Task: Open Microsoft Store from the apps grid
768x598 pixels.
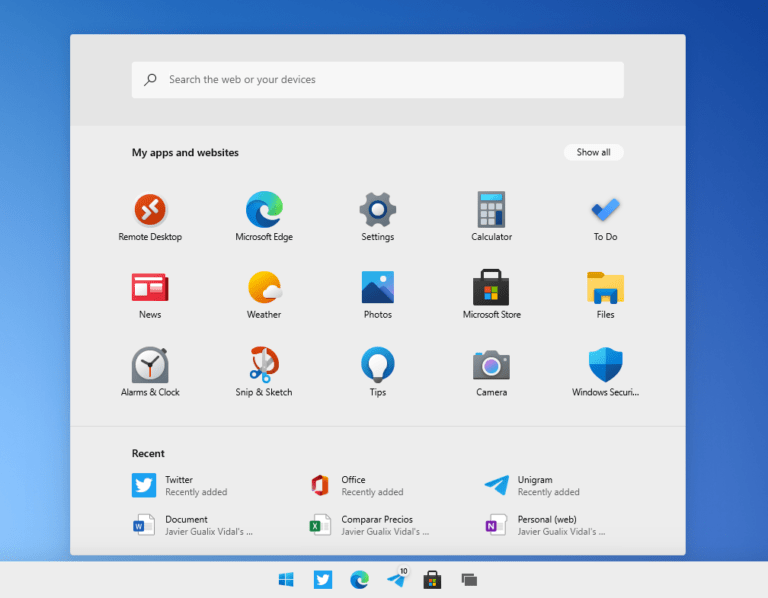Action: pyautogui.click(x=491, y=295)
